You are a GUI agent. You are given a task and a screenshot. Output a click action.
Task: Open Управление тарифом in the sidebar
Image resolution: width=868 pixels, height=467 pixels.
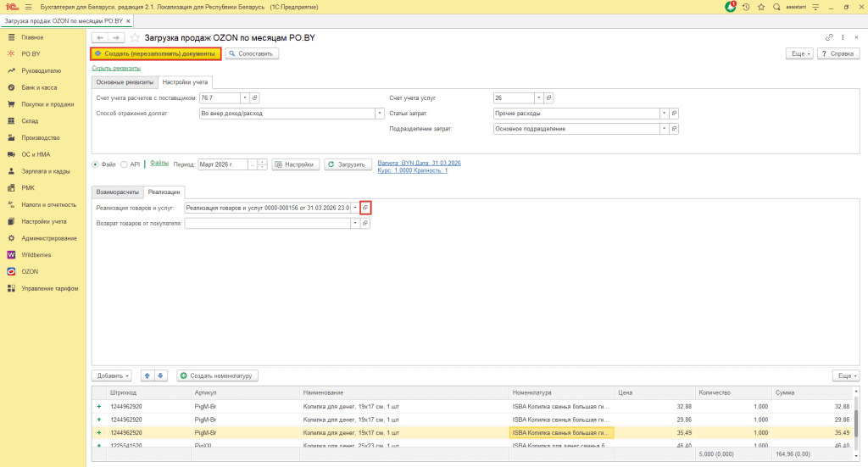49,288
